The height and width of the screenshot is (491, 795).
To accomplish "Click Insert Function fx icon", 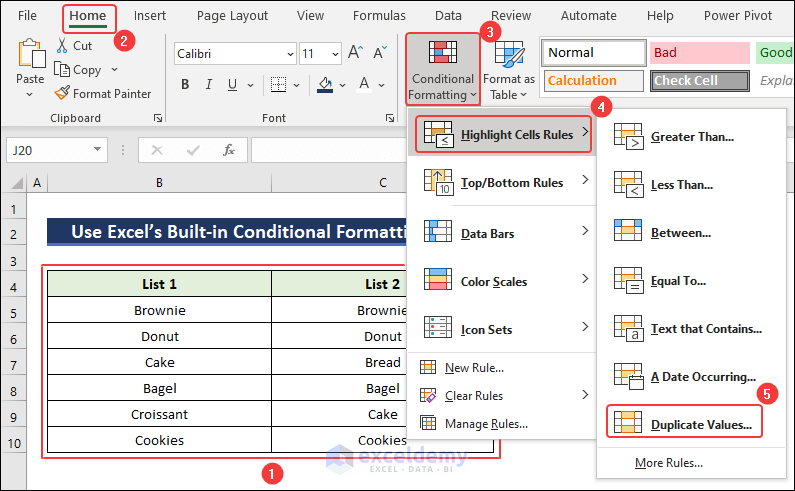I will point(229,150).
